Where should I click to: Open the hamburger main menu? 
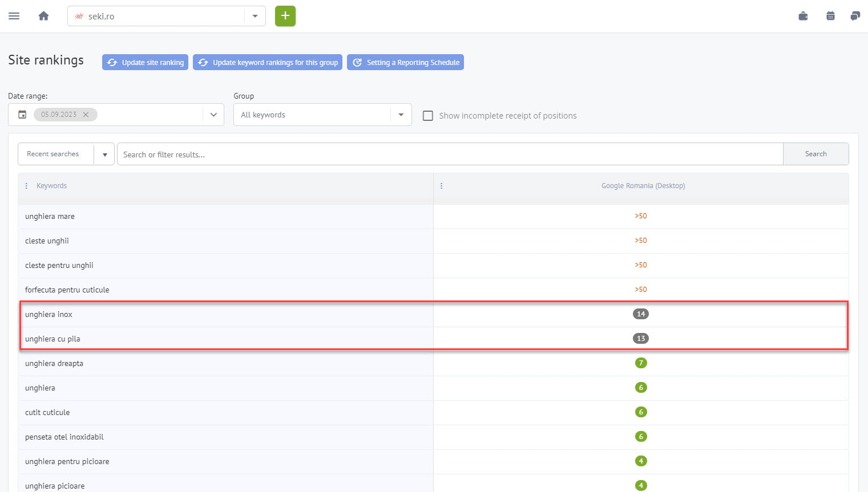pos(14,16)
